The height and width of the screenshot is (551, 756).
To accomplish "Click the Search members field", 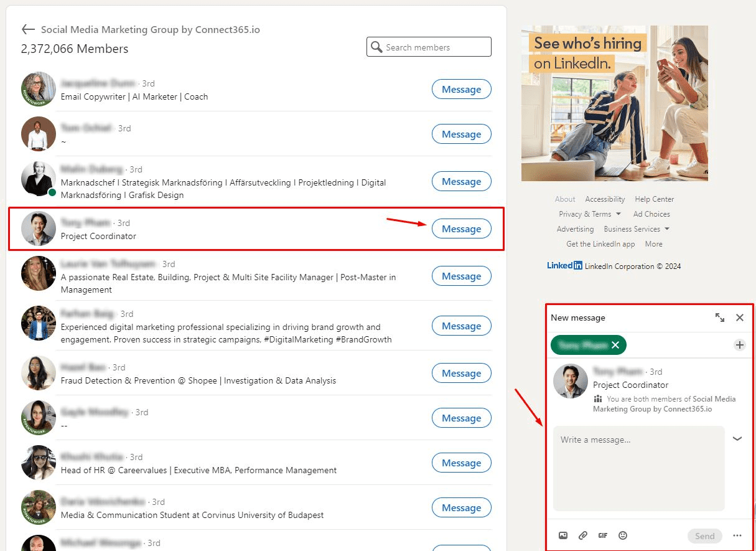I will [x=436, y=47].
